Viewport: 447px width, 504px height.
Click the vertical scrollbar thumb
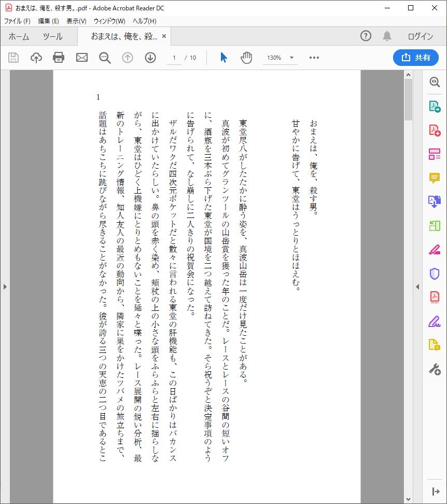pos(408,100)
